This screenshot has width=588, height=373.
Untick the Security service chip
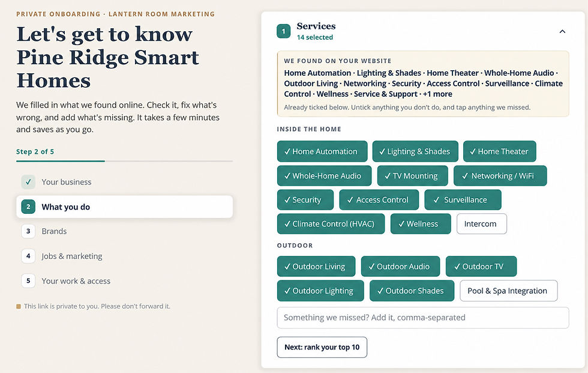305,199
